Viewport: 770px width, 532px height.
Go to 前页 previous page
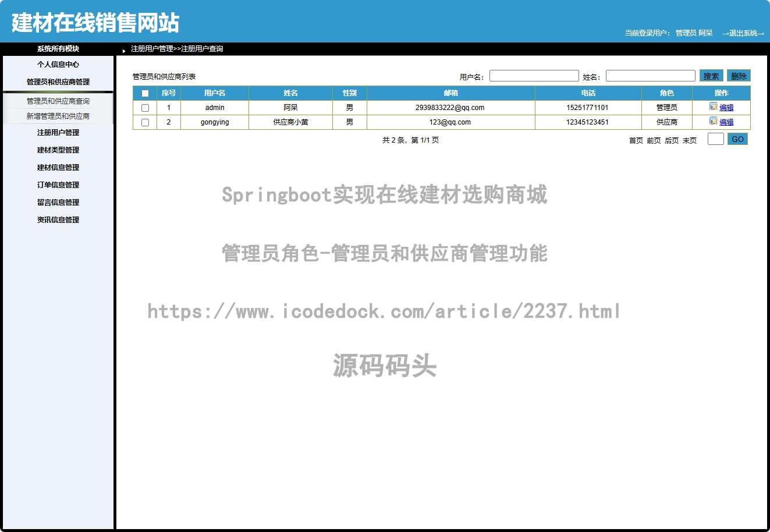654,140
